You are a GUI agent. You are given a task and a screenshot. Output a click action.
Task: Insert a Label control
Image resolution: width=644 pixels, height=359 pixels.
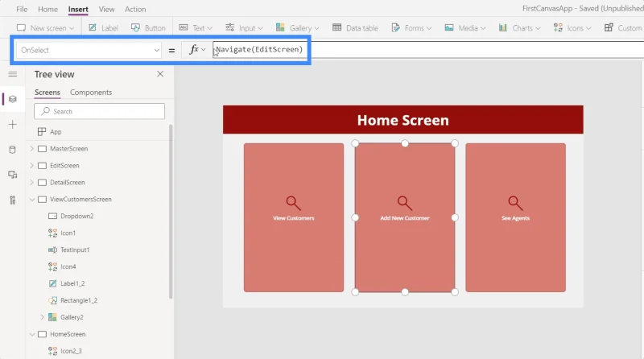point(104,28)
